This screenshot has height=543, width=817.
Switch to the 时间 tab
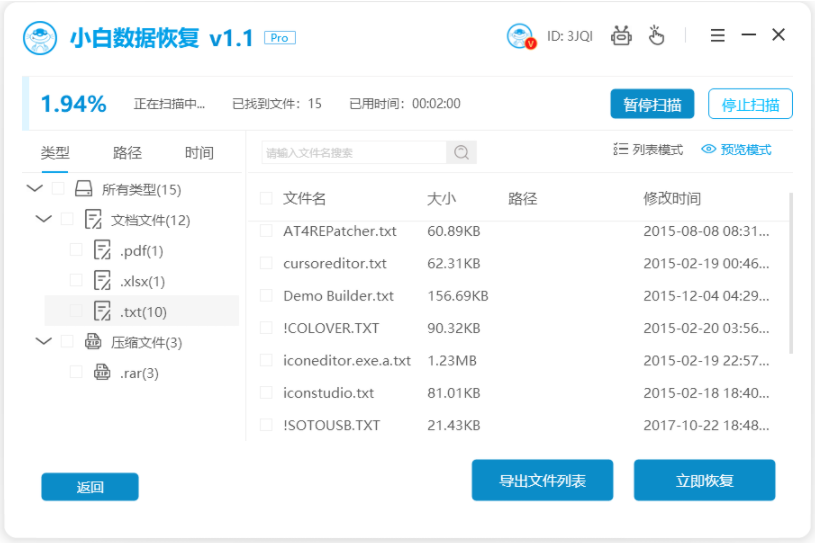tap(199, 153)
